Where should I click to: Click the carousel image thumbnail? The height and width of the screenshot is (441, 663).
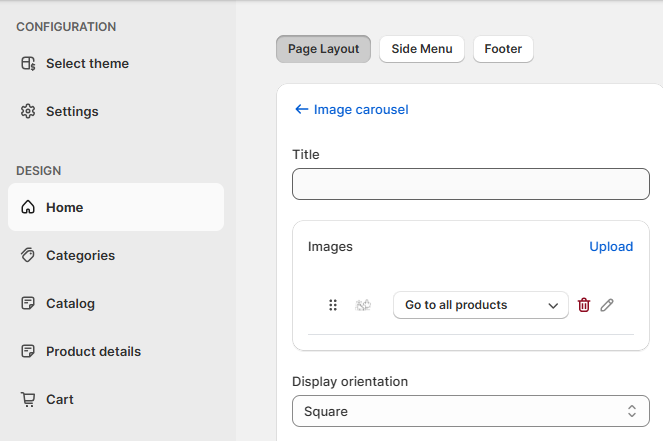coord(363,305)
